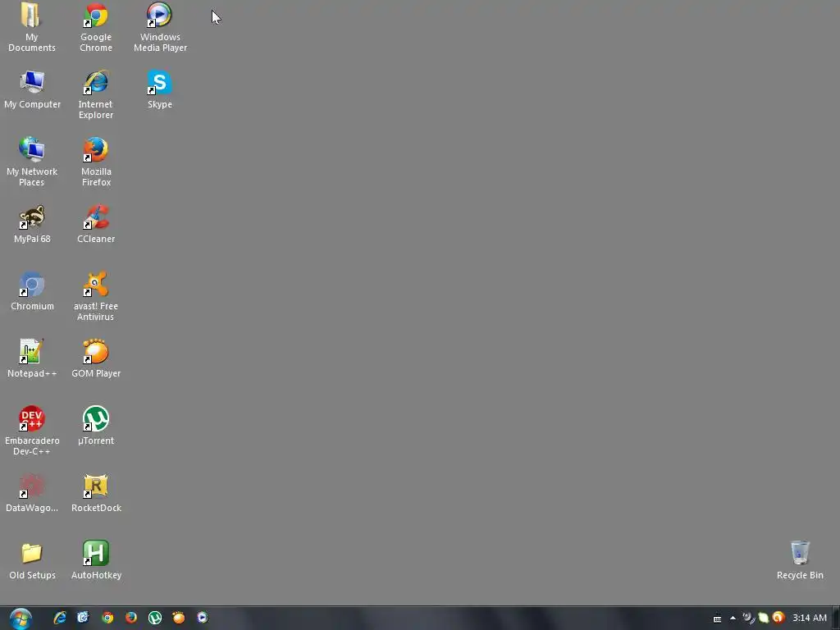Select the Mozilla Firefox desktop shortcut
840x630 pixels.
coord(96,162)
